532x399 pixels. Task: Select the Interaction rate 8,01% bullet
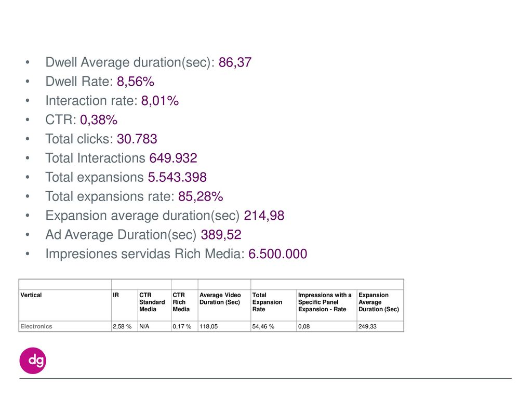pyautogui.click(x=112, y=101)
